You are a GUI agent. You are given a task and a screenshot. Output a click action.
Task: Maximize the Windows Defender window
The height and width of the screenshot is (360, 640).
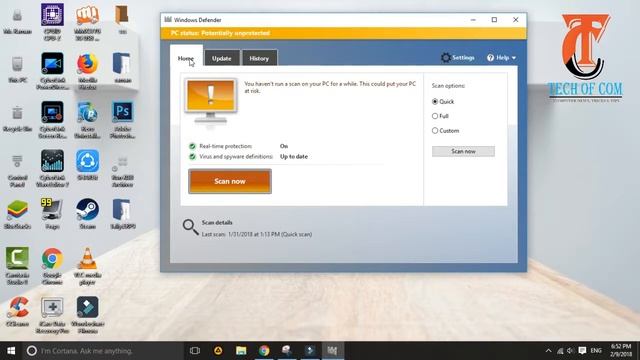494,20
